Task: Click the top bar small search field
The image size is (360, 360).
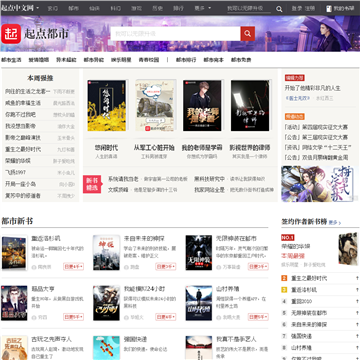Action: pyautogui.click(x=249, y=9)
